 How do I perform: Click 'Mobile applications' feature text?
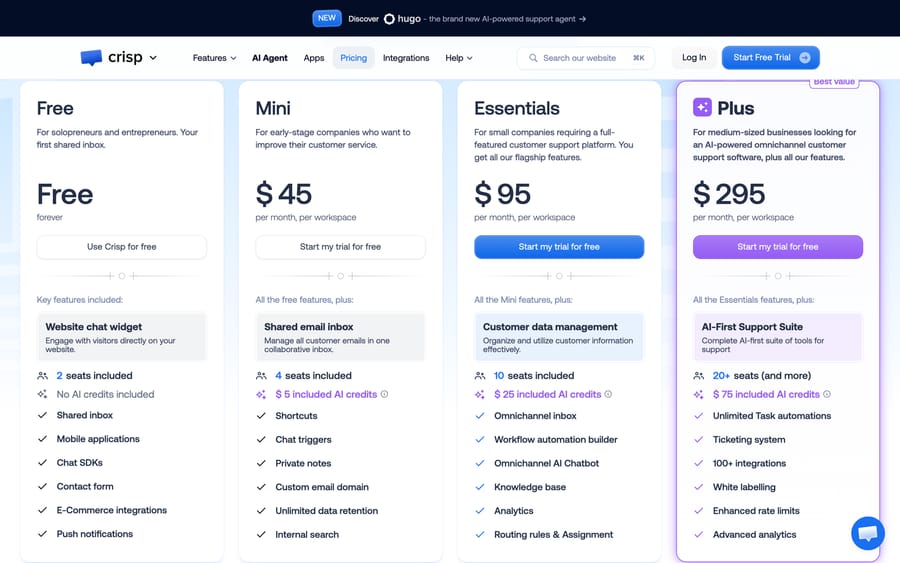(98, 439)
